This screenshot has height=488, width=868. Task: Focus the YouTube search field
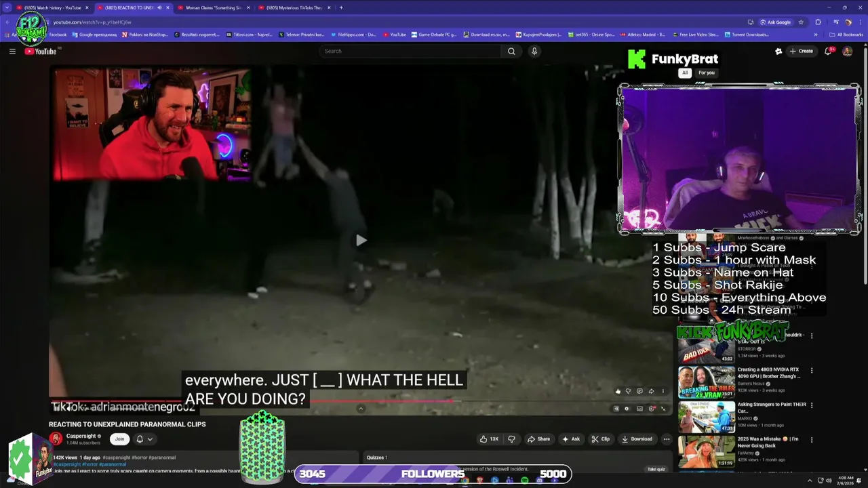pos(410,51)
